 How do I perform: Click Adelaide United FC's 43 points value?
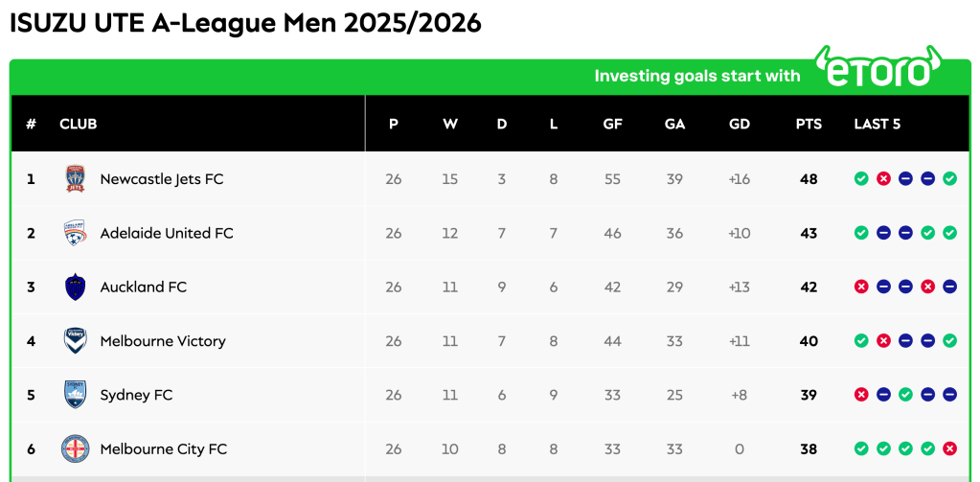point(809,233)
